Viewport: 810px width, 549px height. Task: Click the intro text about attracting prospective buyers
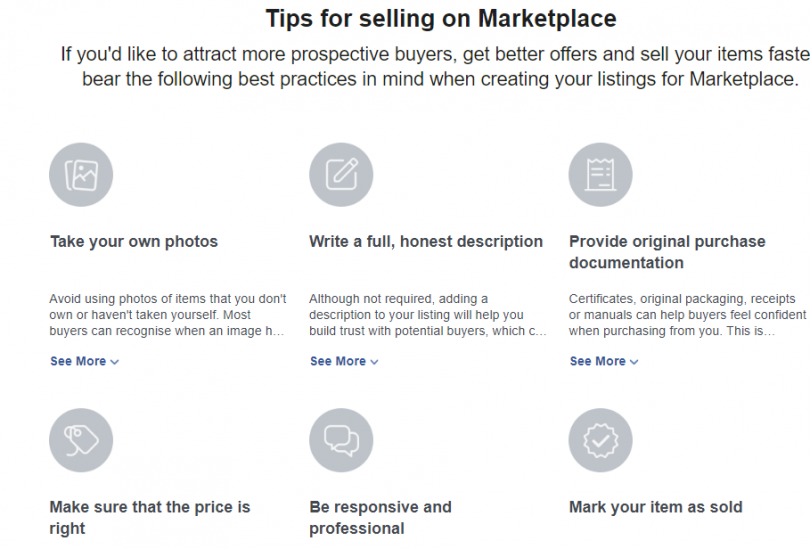(x=436, y=66)
